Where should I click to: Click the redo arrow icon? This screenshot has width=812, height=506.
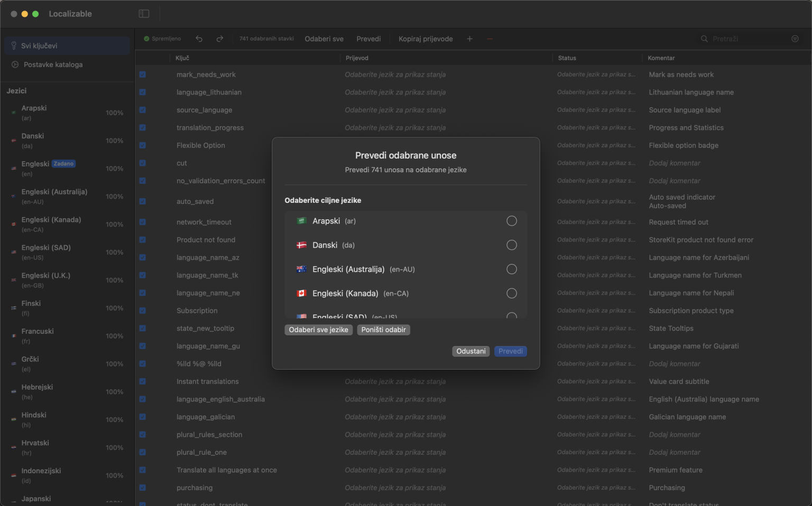220,39
